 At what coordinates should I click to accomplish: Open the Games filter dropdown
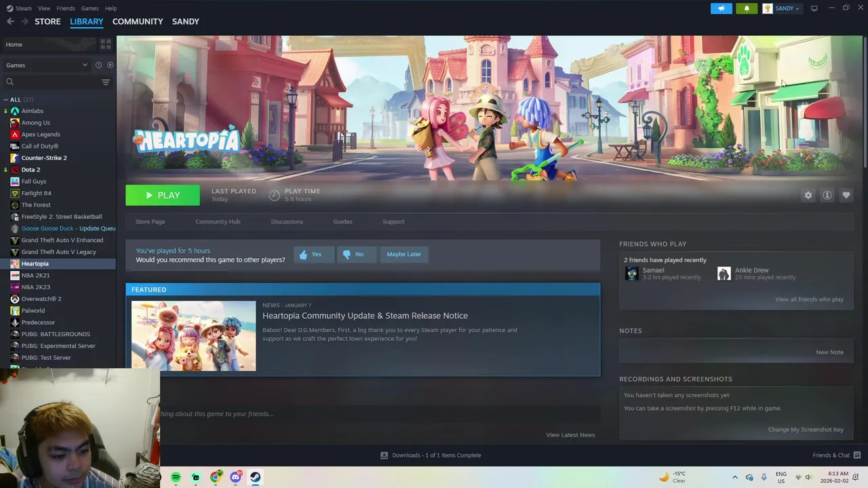tap(46, 65)
